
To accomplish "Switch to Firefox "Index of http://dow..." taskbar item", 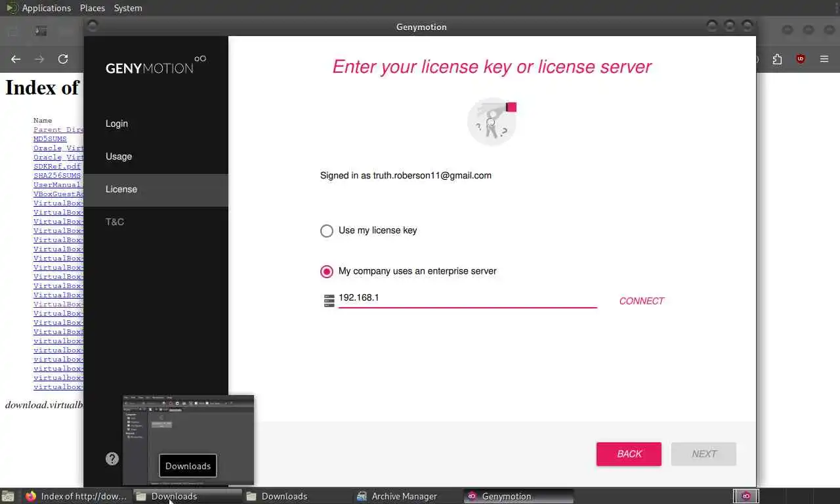I will (x=76, y=496).
